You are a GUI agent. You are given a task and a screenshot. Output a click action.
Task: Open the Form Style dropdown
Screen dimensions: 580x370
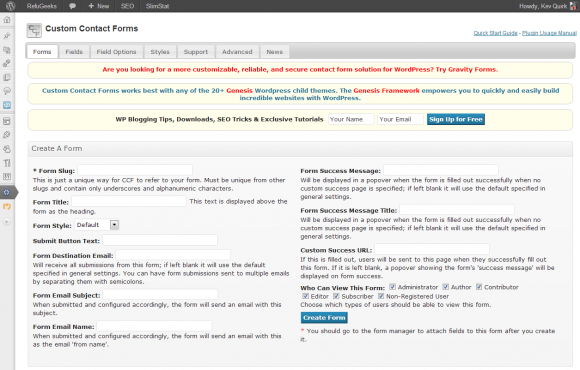pos(97,225)
